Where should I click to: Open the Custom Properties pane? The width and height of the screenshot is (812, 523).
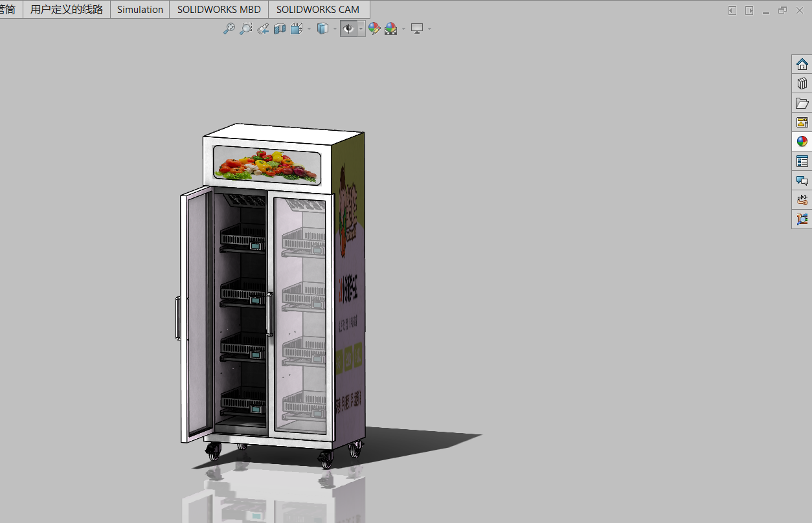point(802,161)
